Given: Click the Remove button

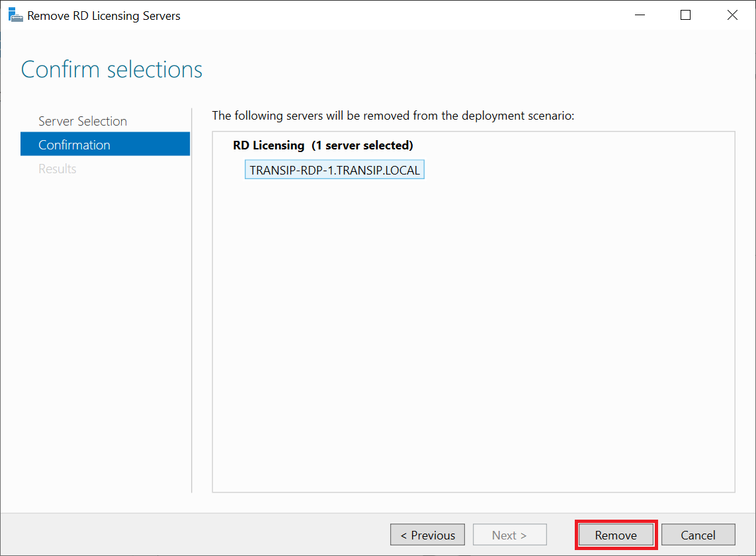Looking at the screenshot, I should (616, 535).
